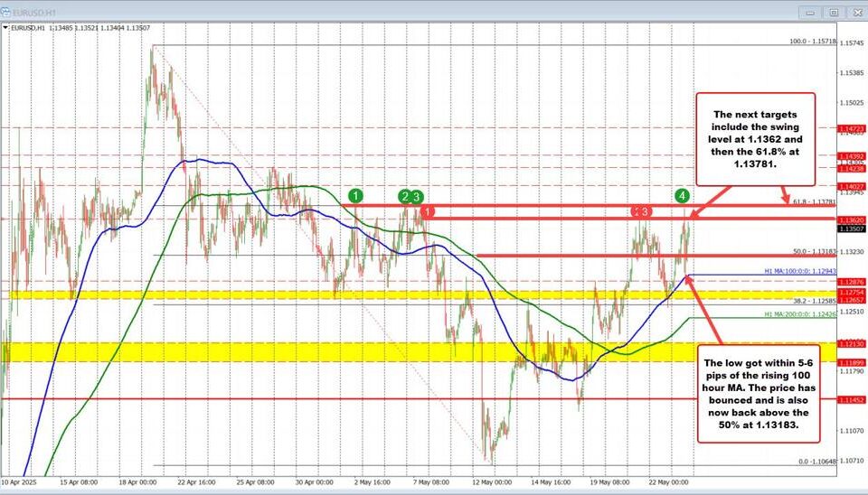The image size is (868, 495).
Task: Click the red price tag 1.12754
Action: coord(852,292)
